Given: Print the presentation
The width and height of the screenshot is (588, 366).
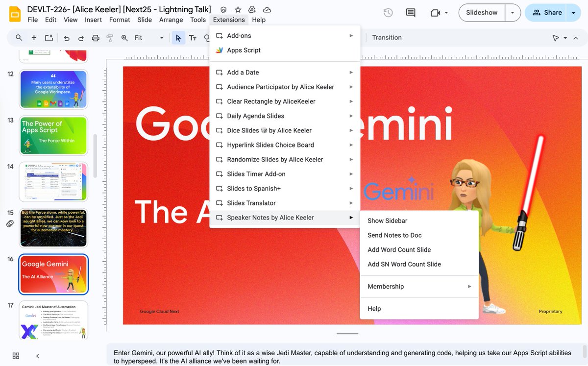Looking at the screenshot, I should [96, 38].
